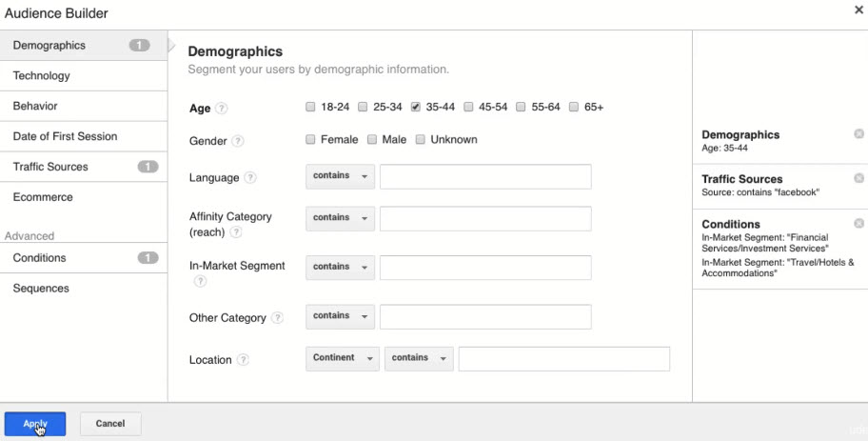Click the Other Category help icon
The image size is (868, 441).
click(277, 318)
